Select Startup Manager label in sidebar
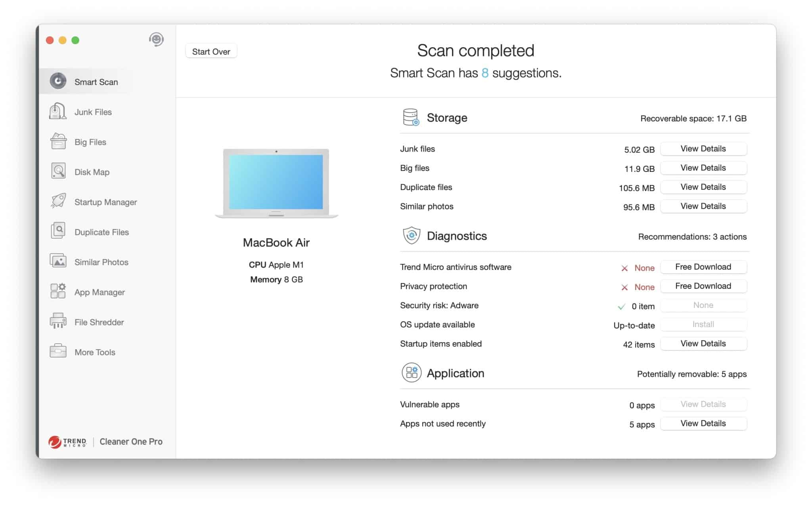The height and width of the screenshot is (506, 812). [106, 202]
